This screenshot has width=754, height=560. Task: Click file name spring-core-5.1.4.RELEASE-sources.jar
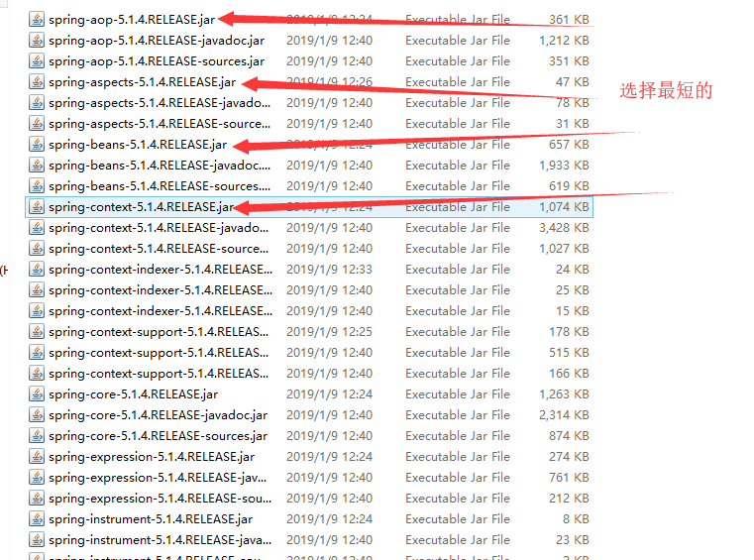click(x=159, y=436)
